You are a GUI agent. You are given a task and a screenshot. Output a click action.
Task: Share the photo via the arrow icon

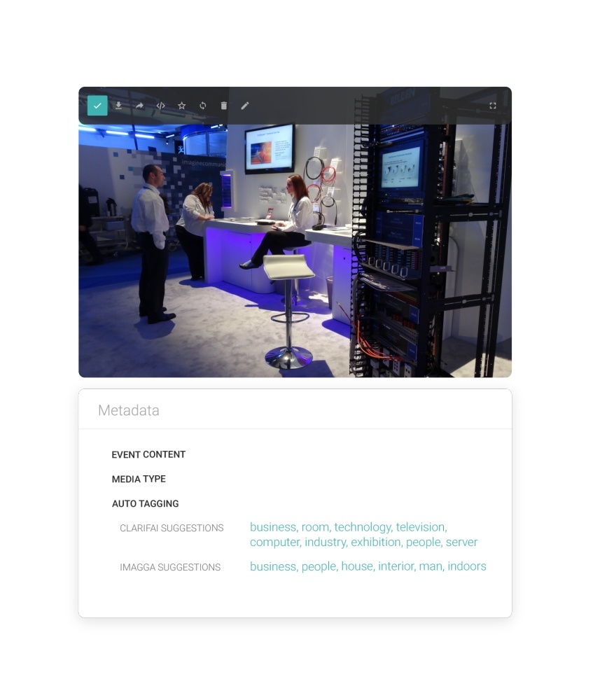(x=140, y=106)
